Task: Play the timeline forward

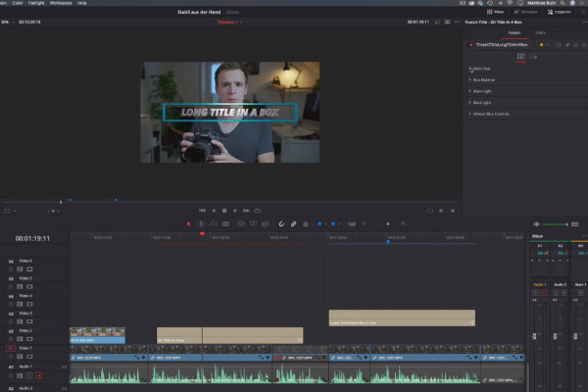Action: [x=235, y=211]
